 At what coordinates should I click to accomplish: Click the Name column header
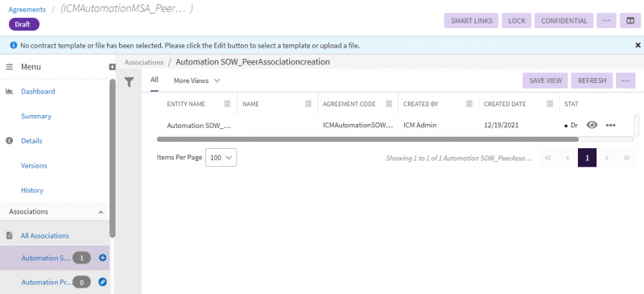tap(250, 104)
